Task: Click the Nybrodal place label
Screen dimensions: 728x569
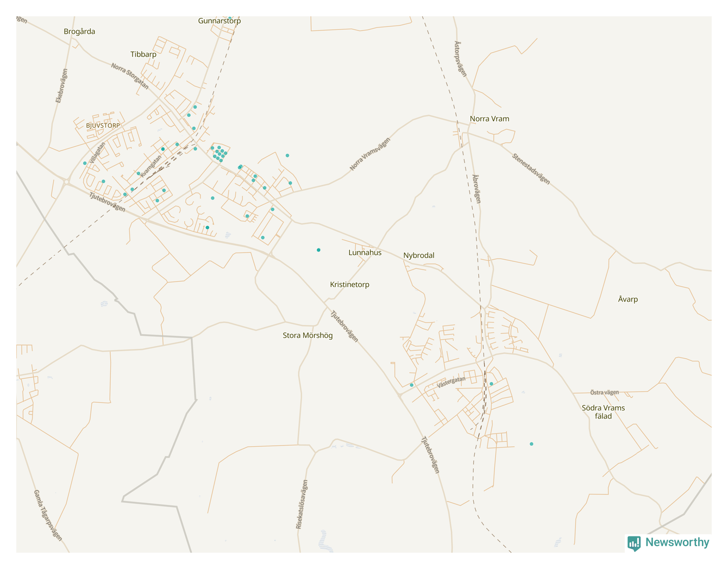Action: point(418,255)
